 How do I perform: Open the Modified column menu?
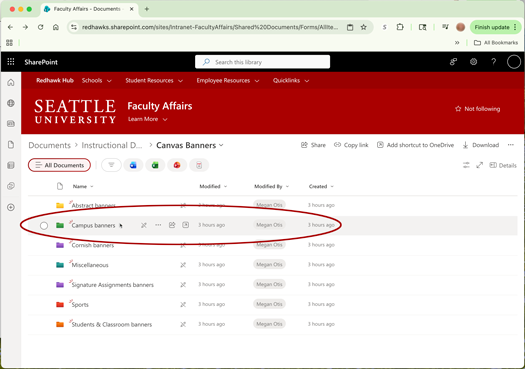tap(213, 187)
